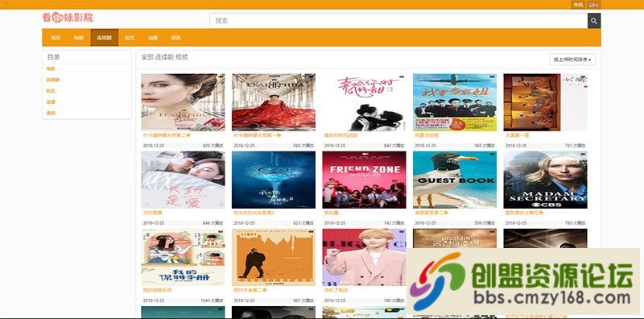Click the title link under the pink suit poster
This screenshot has width=644, height=319.
tap(336, 290)
